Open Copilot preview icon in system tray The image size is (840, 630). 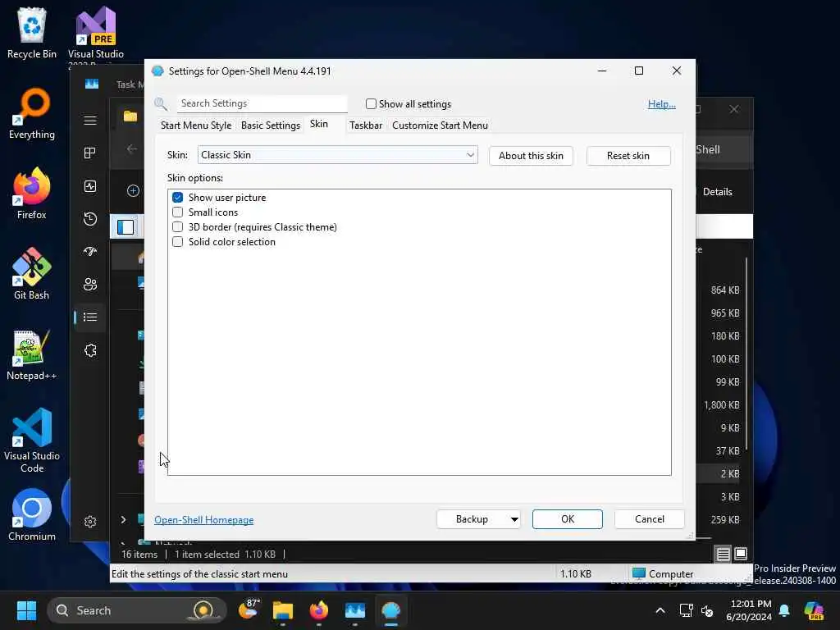tap(815, 610)
